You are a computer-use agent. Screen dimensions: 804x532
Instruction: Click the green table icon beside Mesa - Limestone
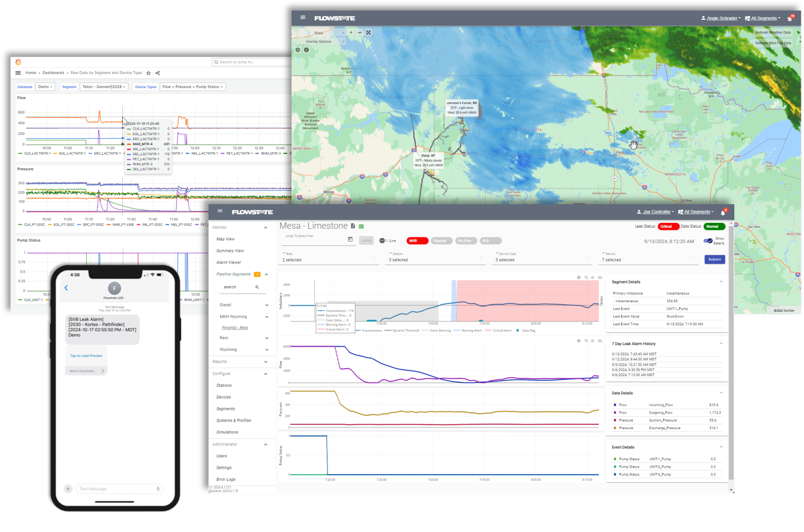tap(361, 227)
